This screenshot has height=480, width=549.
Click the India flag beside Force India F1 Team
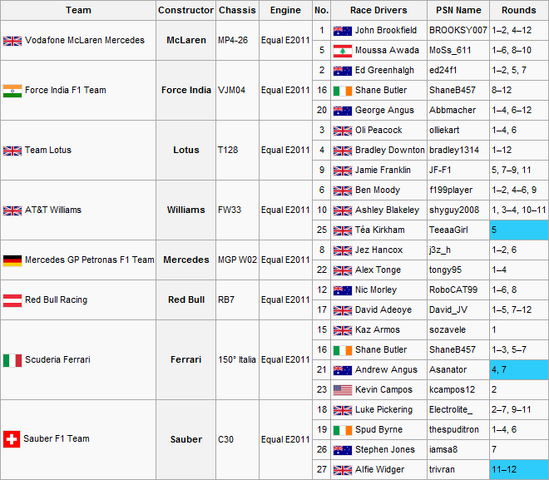[x=12, y=91]
